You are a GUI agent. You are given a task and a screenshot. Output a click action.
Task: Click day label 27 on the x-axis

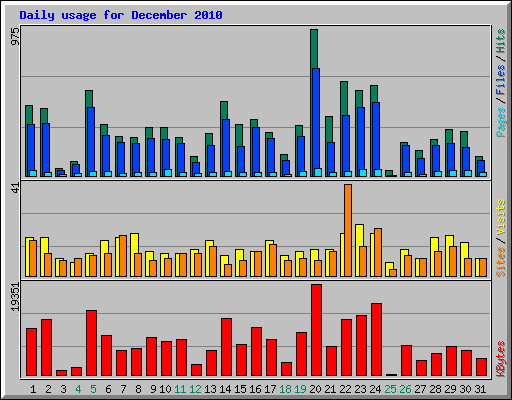click(420, 389)
